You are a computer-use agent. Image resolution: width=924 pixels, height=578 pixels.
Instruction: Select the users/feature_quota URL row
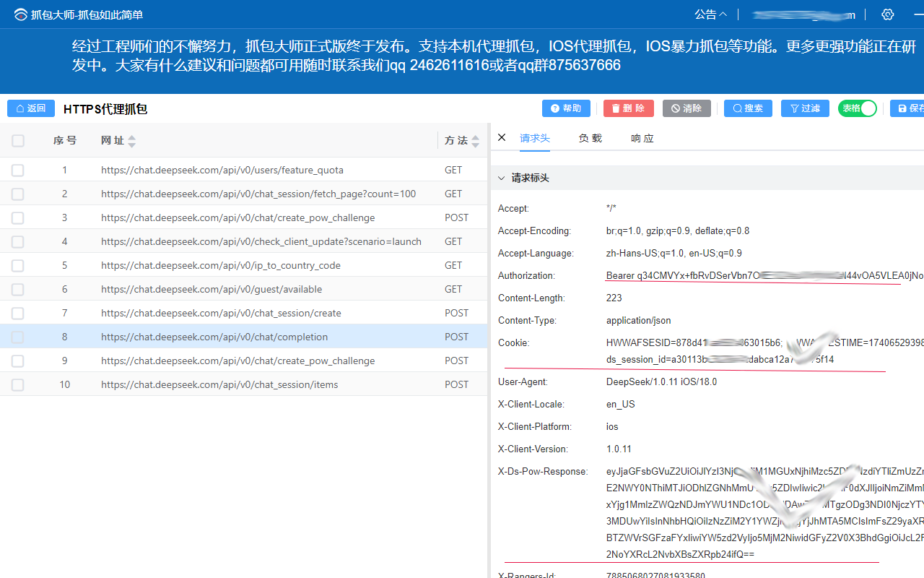(222, 170)
